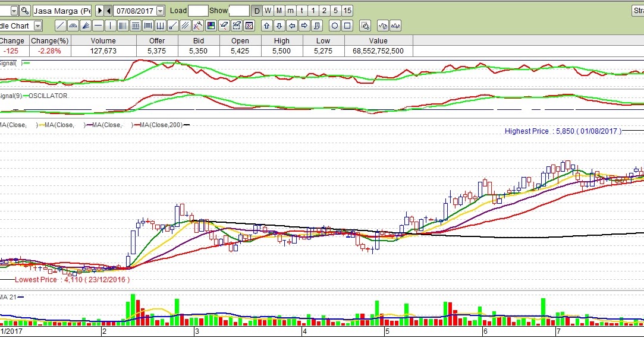The height and width of the screenshot is (338, 644).
Task: Open the Candle Chart type dropdown
Action: pos(38,26)
